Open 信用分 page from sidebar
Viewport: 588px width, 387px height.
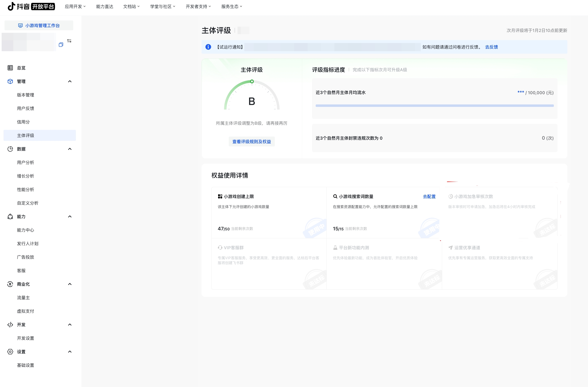23,122
